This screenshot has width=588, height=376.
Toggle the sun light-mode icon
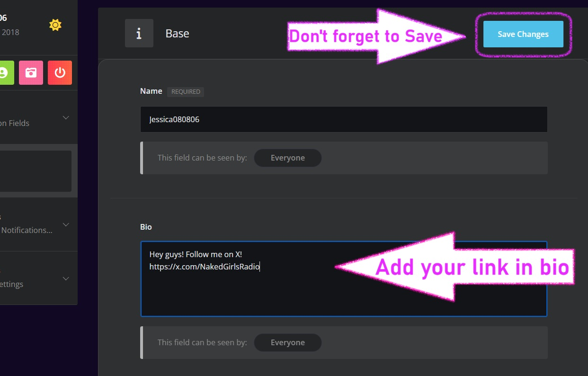pyautogui.click(x=55, y=25)
